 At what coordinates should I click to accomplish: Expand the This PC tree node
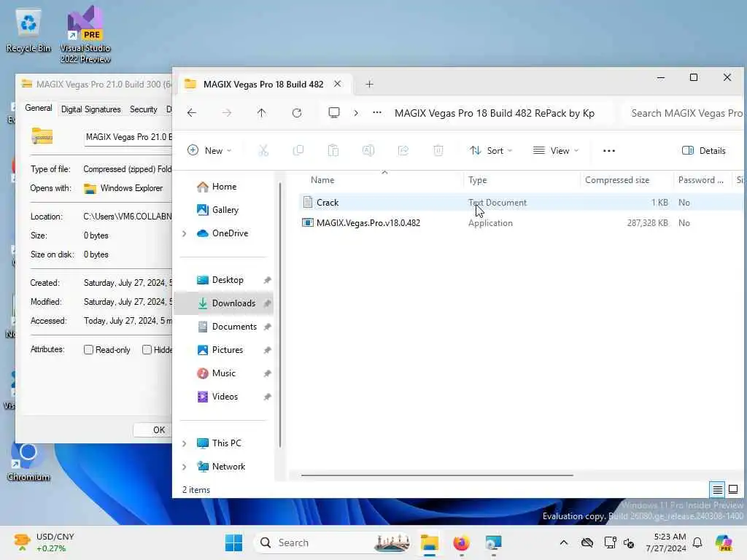(x=185, y=443)
